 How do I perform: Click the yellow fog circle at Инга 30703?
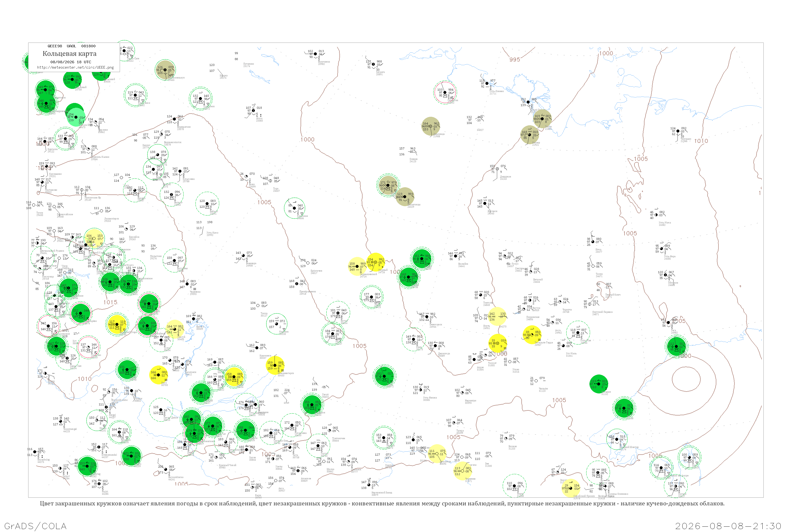(x=159, y=375)
